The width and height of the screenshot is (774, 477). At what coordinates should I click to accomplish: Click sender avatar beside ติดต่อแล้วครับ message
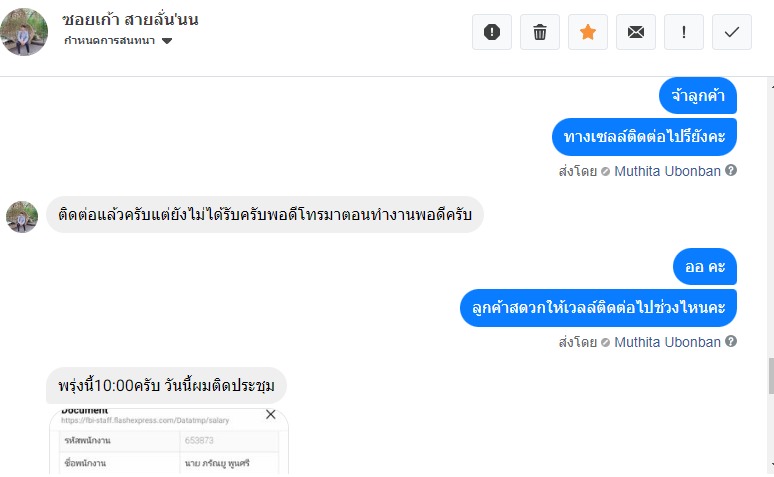(x=22, y=216)
